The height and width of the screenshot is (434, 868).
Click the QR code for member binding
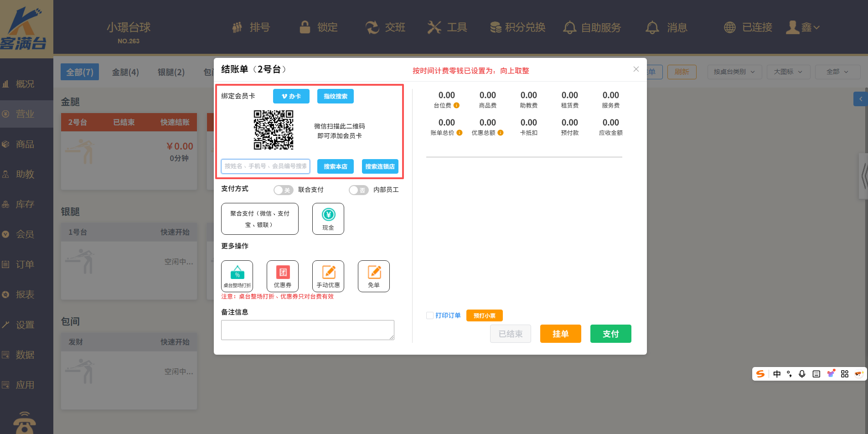coord(273,130)
